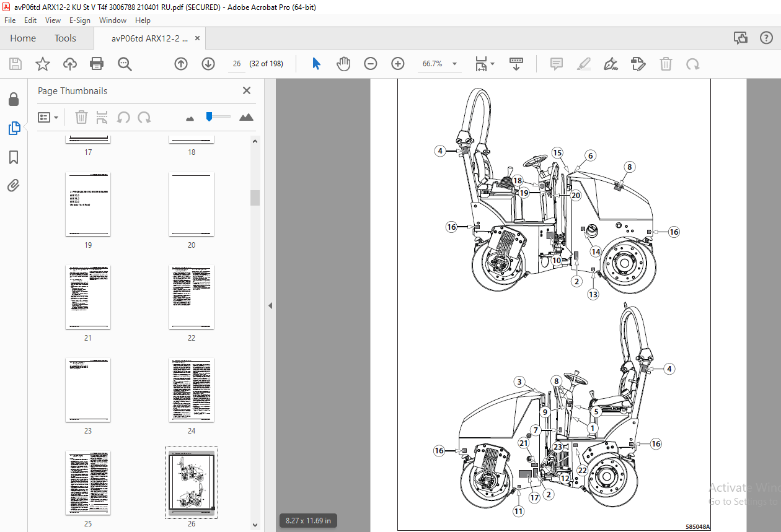Viewport: 781px width, 532px height.
Task: Open the sign document pen tool
Action: pos(611,63)
